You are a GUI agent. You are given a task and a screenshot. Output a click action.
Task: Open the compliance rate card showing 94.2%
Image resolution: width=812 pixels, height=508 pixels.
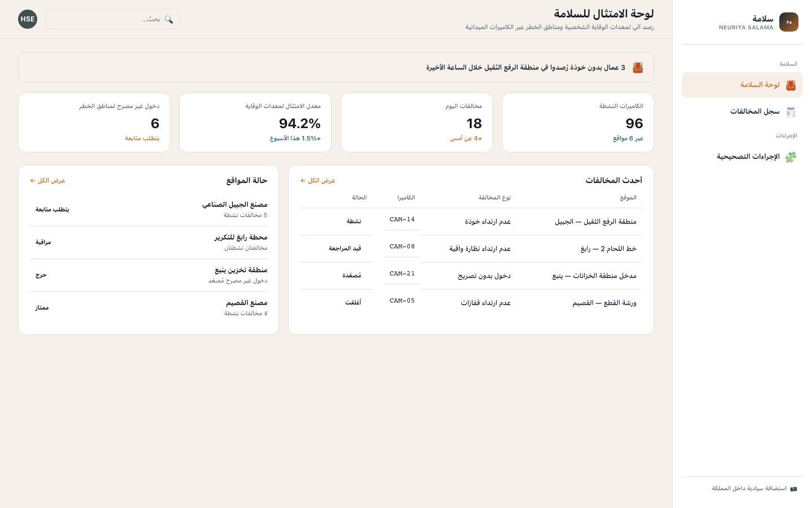pyautogui.click(x=255, y=122)
